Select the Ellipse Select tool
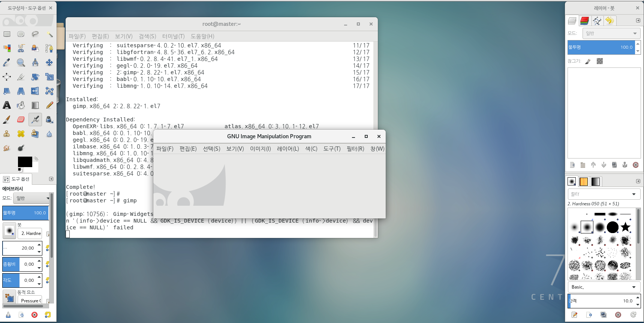This screenshot has width=644, height=323. pyautogui.click(x=21, y=34)
